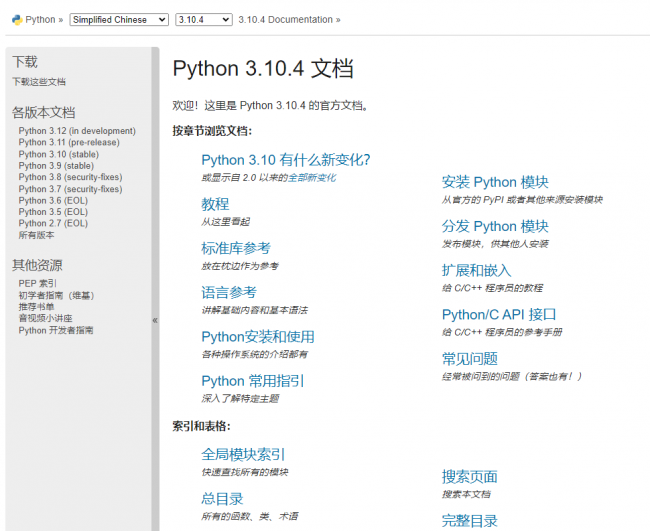Viewport: 650px width, 531px height.
Task: Collapse the sidebar with « arrow
Action: [x=155, y=320]
